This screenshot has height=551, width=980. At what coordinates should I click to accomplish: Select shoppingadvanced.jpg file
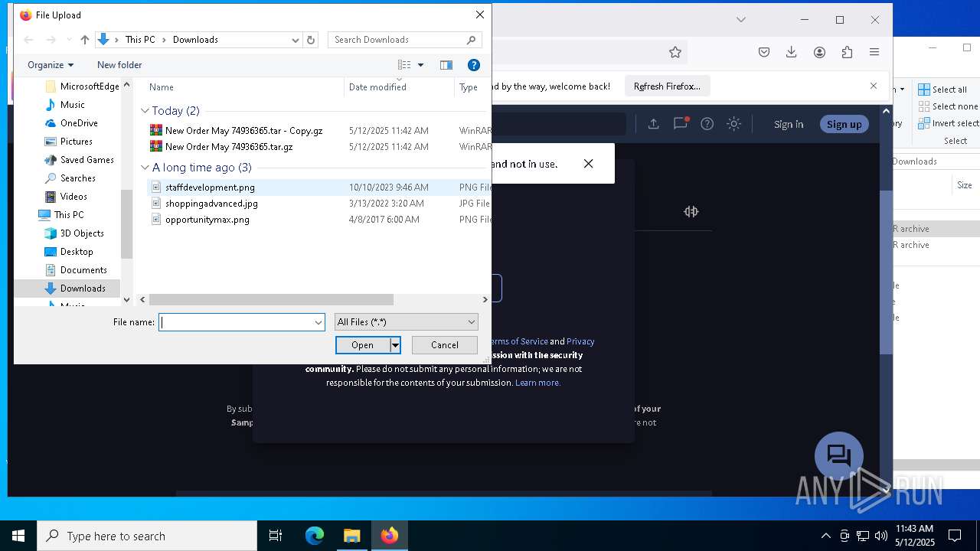(211, 204)
